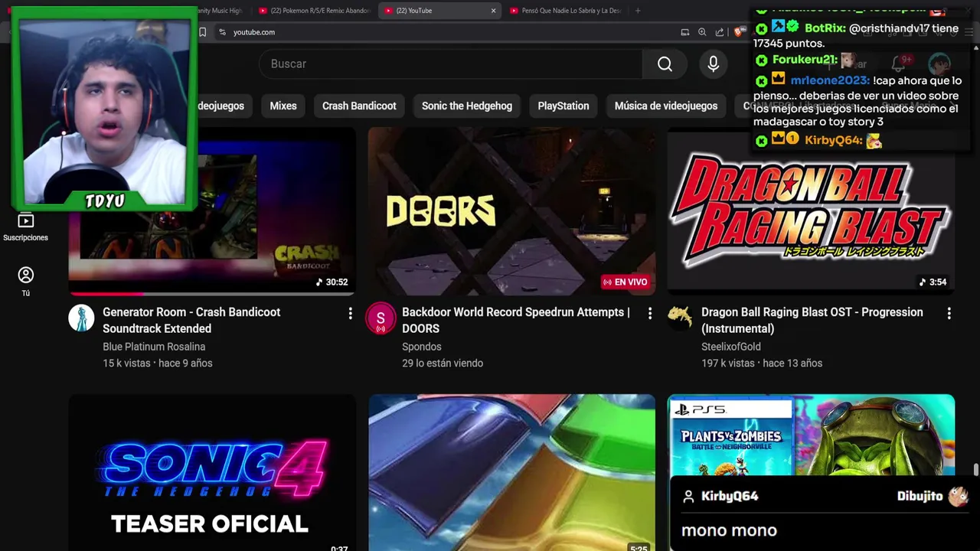The width and height of the screenshot is (980, 551).
Task: Switch to Pokemon R/S/E Remix tab
Action: 314,11
